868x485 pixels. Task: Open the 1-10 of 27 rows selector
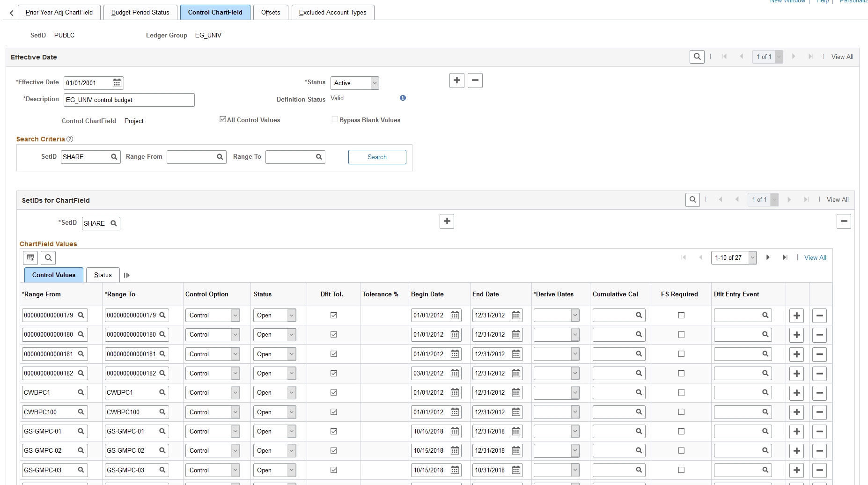[x=734, y=257]
